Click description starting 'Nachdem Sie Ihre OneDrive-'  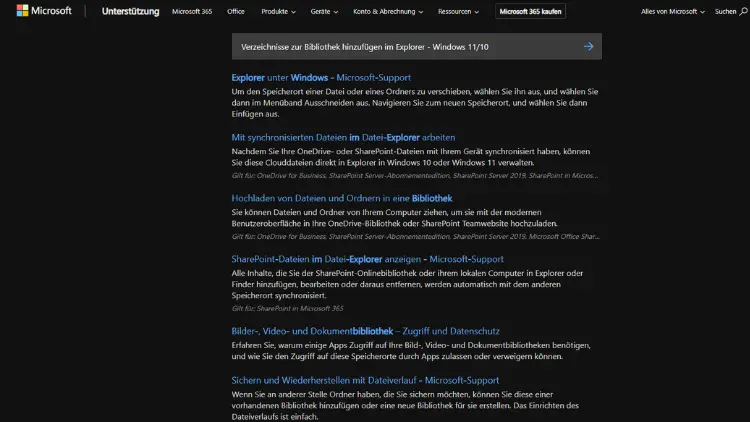tap(411, 157)
